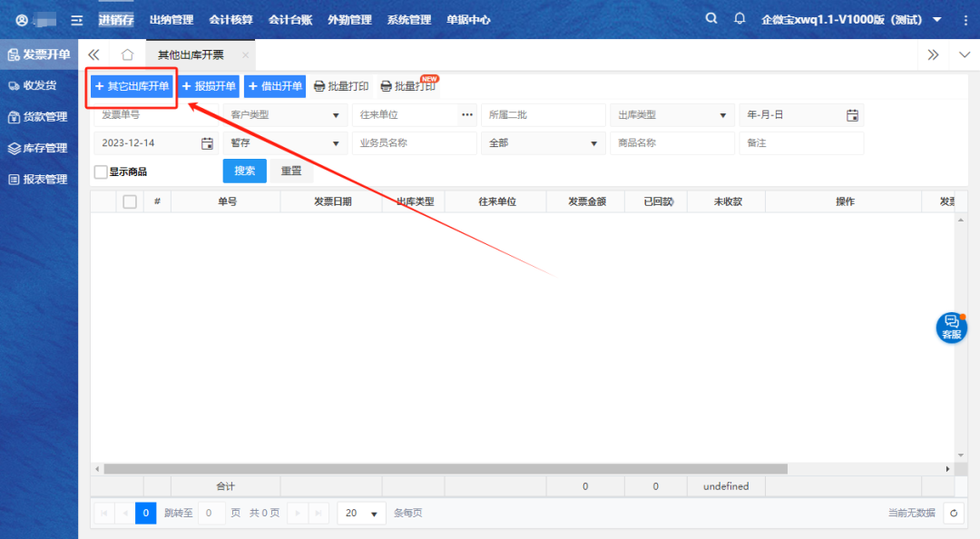Screen dimensions: 980x539
Task: Open the 客服 customer service bubble
Action: tap(951, 327)
